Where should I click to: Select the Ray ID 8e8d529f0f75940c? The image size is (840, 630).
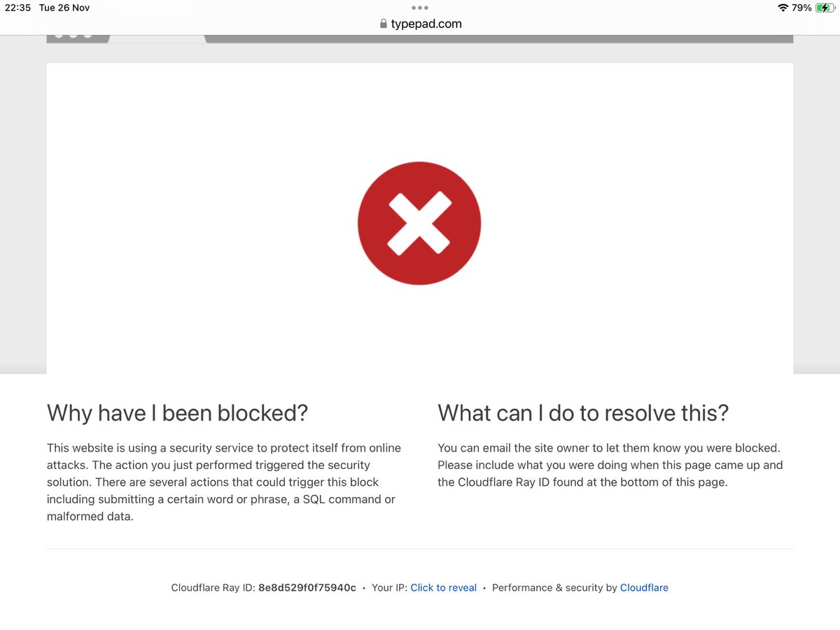[307, 588]
